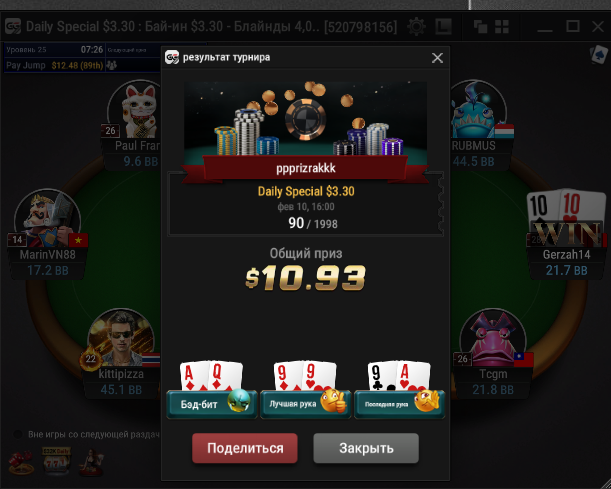Click Tcgm player avatar
The image size is (611, 489).
[x=493, y=338]
